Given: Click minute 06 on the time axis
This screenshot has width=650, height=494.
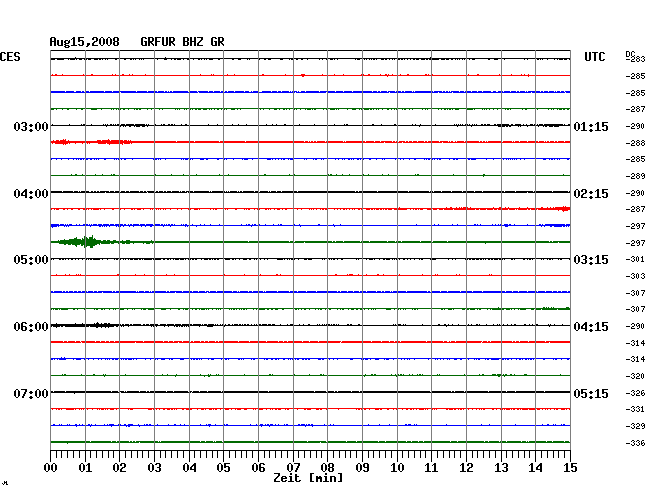Looking at the screenshot, I should pyautogui.click(x=258, y=468).
